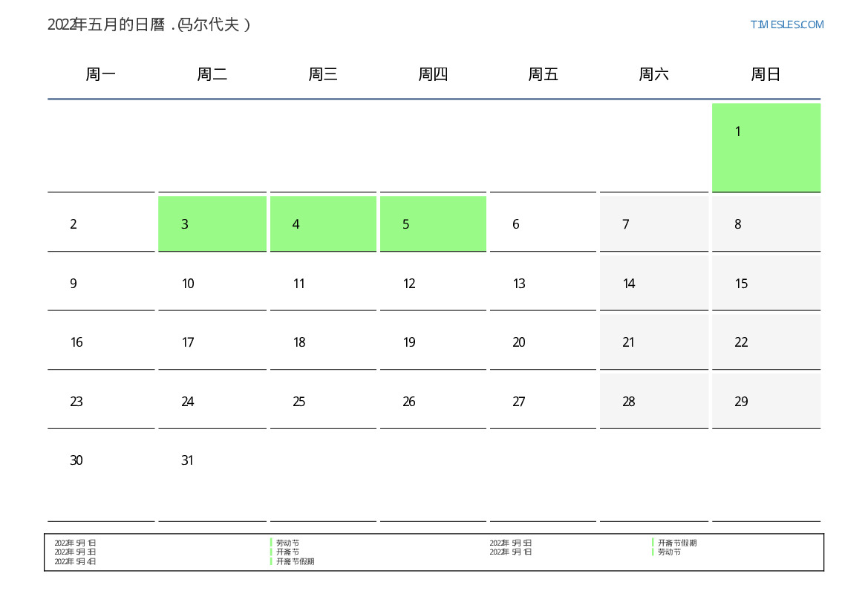Select the green holiday cell for May 3
Viewport: 868px width, 614px height.
(x=212, y=223)
